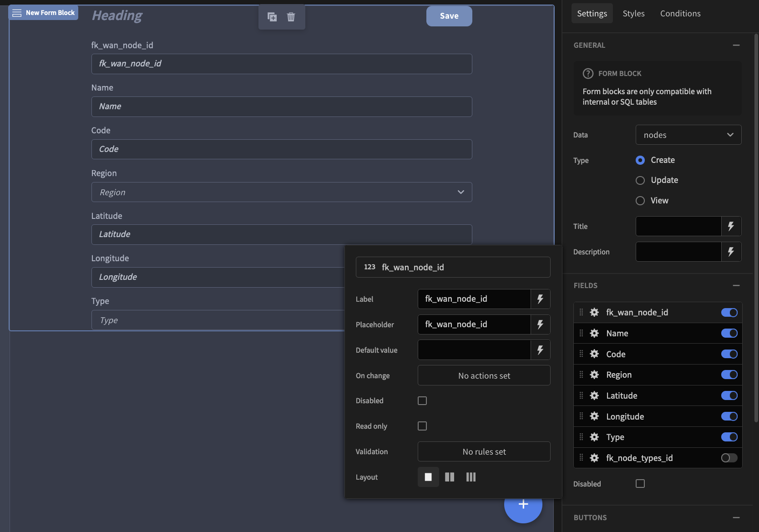Open the On change actions editor
Screen dimensions: 759x532
(x=484, y=375)
